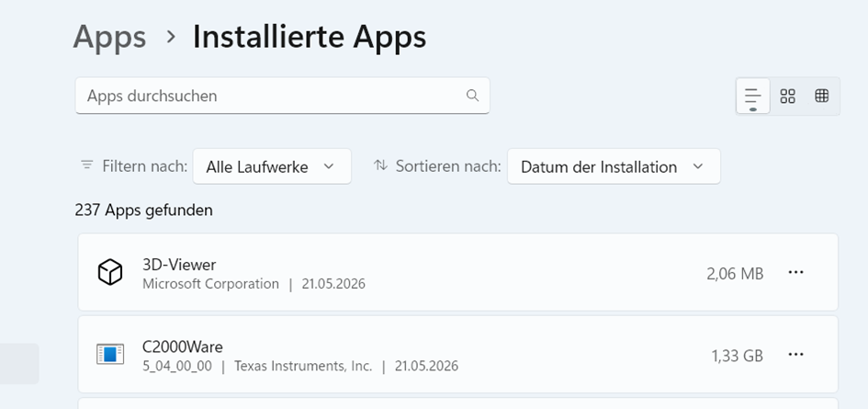Image resolution: width=868 pixels, height=409 pixels.
Task: Click the Sortieren nach label
Action: [x=448, y=166]
